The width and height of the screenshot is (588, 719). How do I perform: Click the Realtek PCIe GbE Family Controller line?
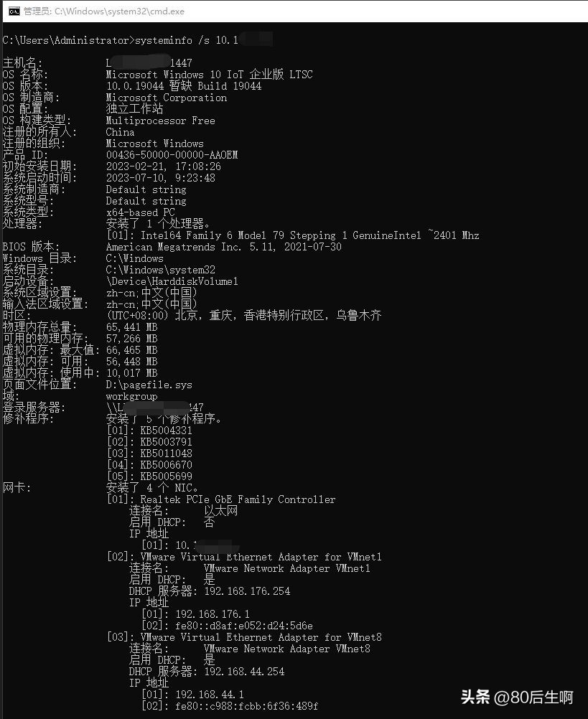tap(221, 499)
